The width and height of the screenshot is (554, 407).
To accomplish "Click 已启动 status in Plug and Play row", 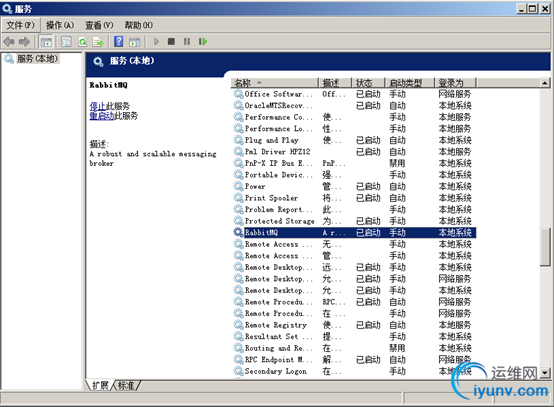I will (368, 140).
